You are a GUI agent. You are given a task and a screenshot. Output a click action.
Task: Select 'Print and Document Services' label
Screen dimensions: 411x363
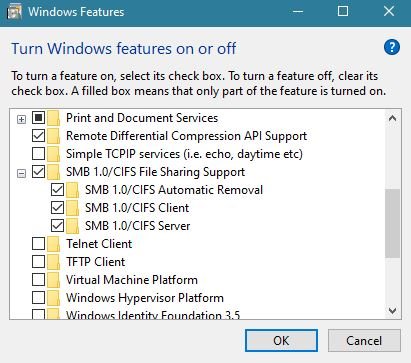point(142,118)
